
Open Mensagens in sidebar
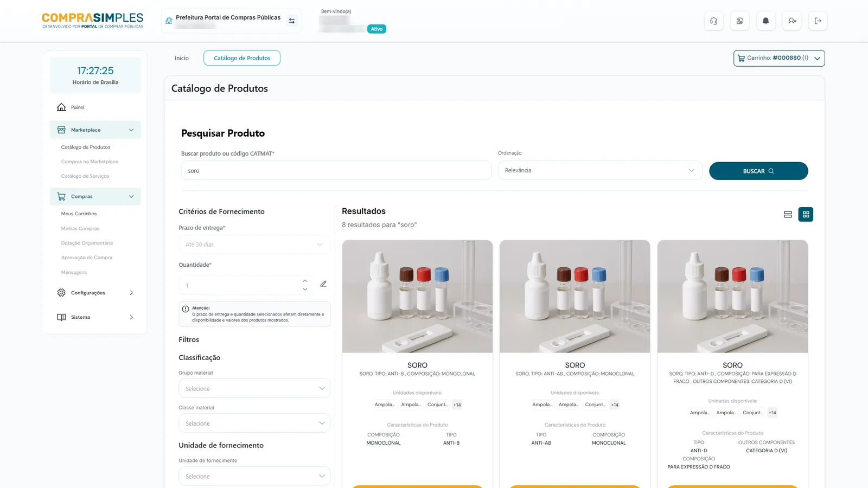coord(74,273)
